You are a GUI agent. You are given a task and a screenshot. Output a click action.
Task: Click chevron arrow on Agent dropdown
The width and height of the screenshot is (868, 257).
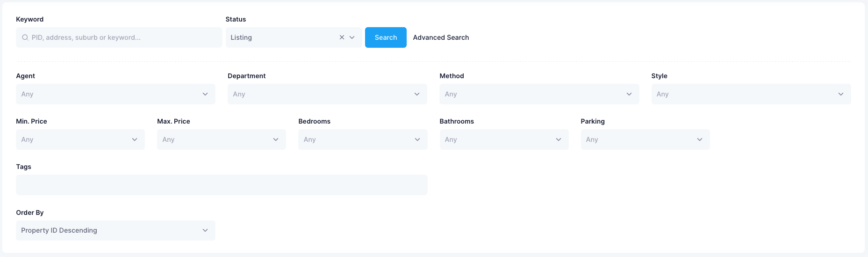pos(205,94)
